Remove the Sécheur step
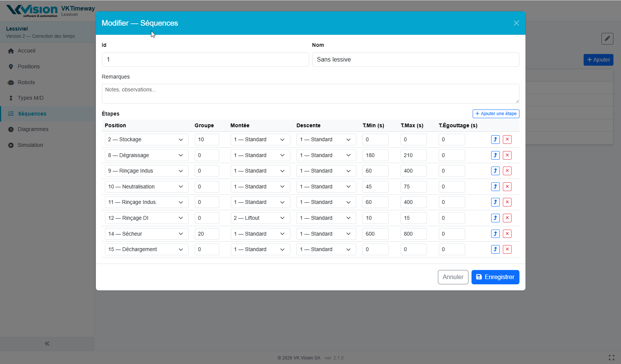621x364 pixels. coord(507,234)
